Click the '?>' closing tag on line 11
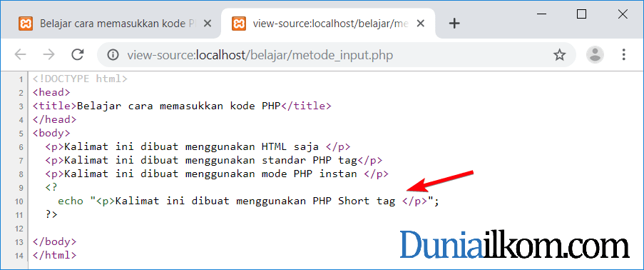The height and width of the screenshot is (270, 644). pyautogui.click(x=51, y=214)
